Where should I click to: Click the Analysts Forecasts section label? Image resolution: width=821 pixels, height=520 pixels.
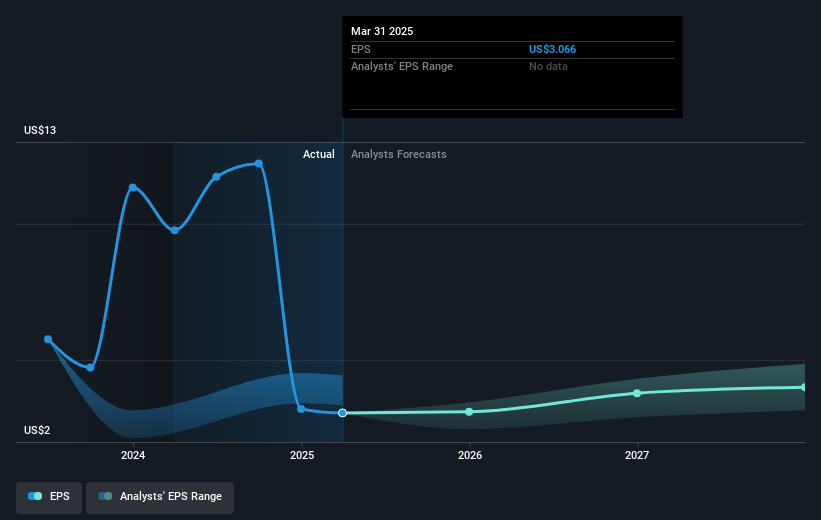coord(398,154)
